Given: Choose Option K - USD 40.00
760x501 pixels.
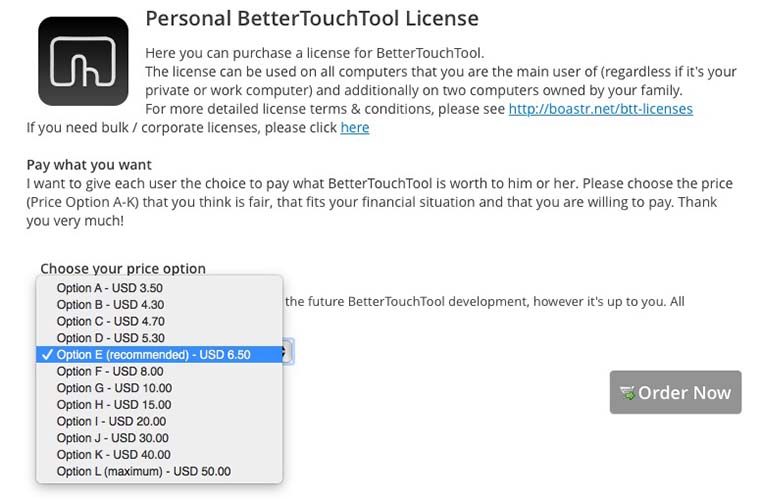Looking at the screenshot, I should (x=114, y=455).
